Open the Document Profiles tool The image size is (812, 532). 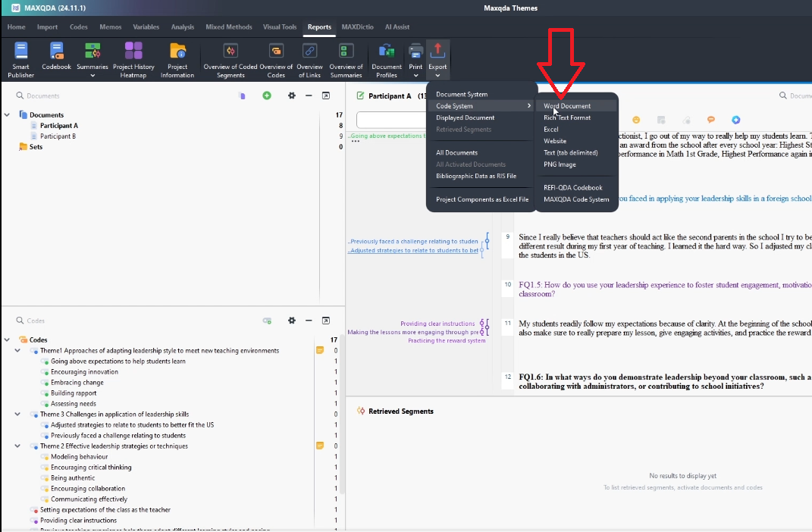[387, 59]
